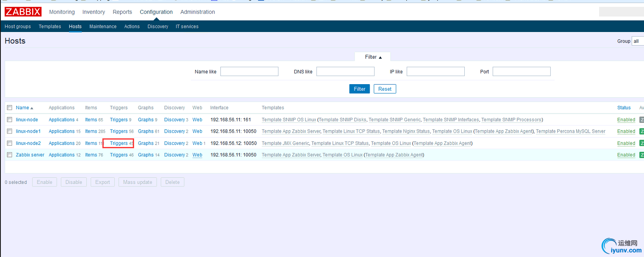
Task: Collapse the Filter panel tab
Action: (373, 57)
